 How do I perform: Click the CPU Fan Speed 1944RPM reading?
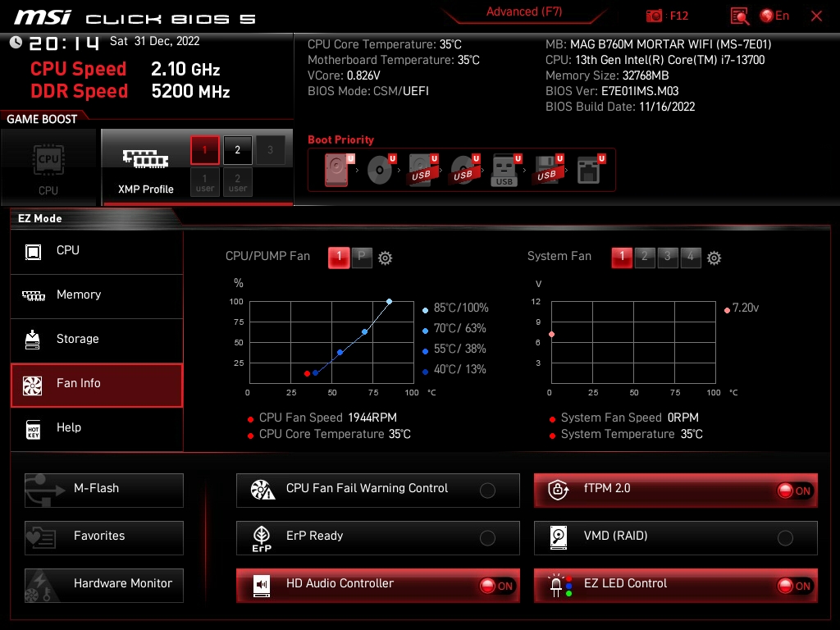[x=328, y=418]
